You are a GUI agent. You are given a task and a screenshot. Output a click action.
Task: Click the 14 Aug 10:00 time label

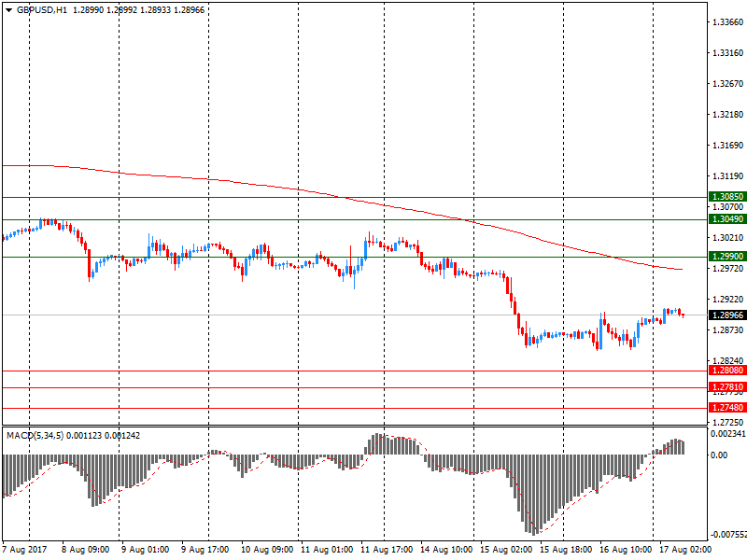click(x=446, y=550)
